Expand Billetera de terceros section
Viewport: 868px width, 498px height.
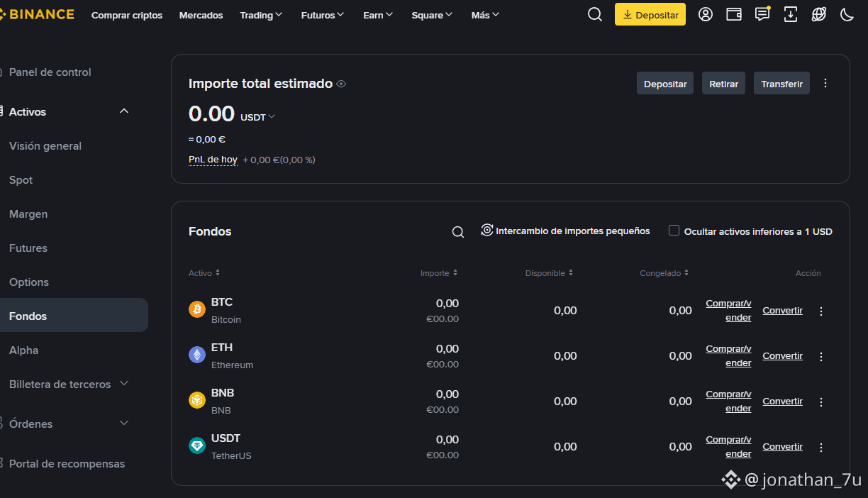tap(124, 384)
